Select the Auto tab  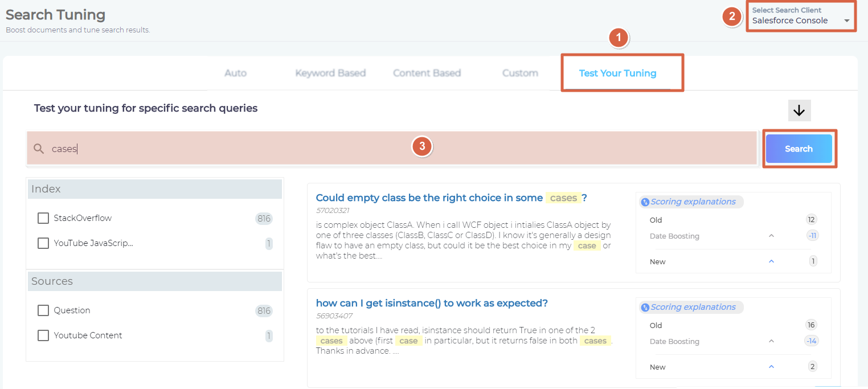[x=235, y=73]
